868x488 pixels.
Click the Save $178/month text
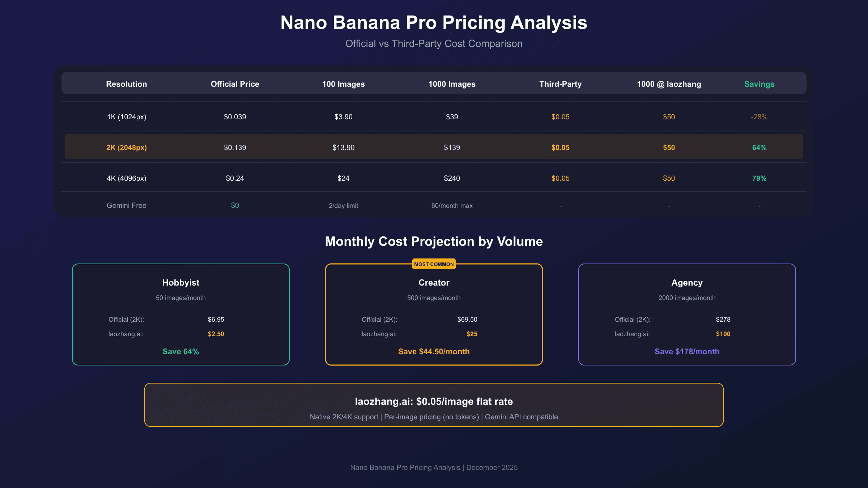pyautogui.click(x=687, y=352)
